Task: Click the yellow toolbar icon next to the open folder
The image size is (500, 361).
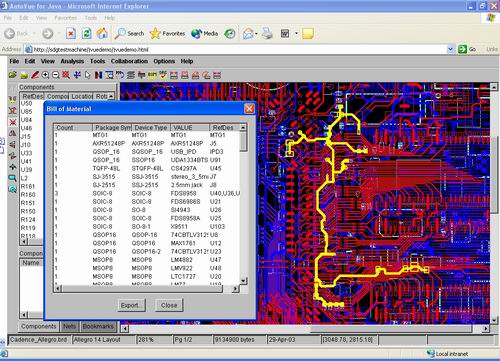Action: [x=24, y=75]
